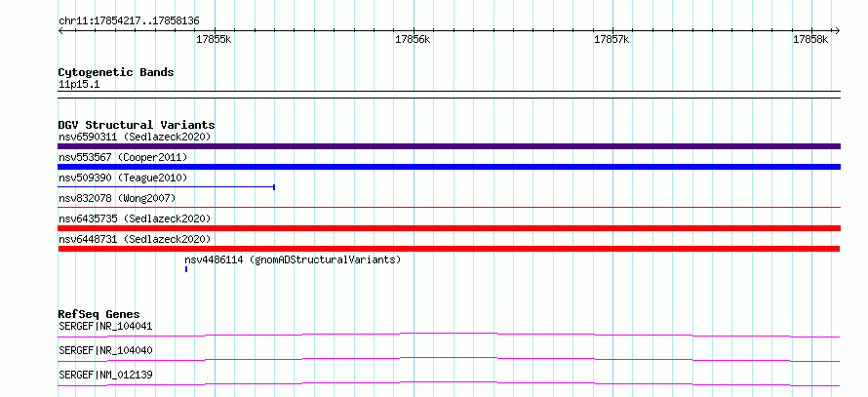The height and width of the screenshot is (397, 868).
Task: Click the 11p15.1 band label
Action: click(79, 85)
